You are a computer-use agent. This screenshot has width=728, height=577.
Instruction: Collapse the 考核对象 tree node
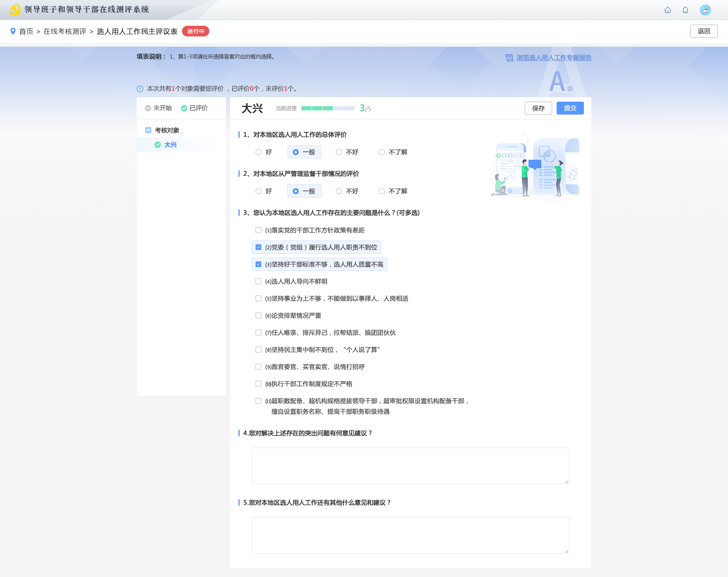pos(148,130)
